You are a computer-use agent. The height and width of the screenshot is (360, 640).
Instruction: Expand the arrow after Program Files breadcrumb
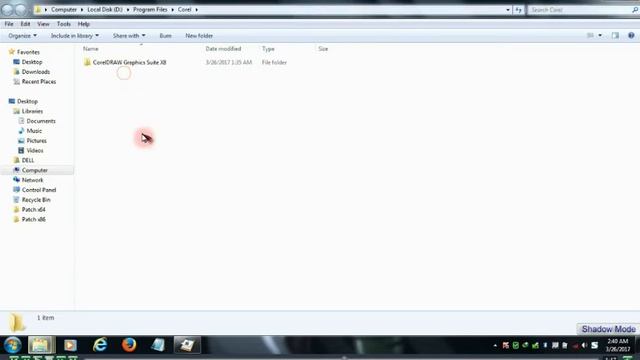[x=173, y=9]
